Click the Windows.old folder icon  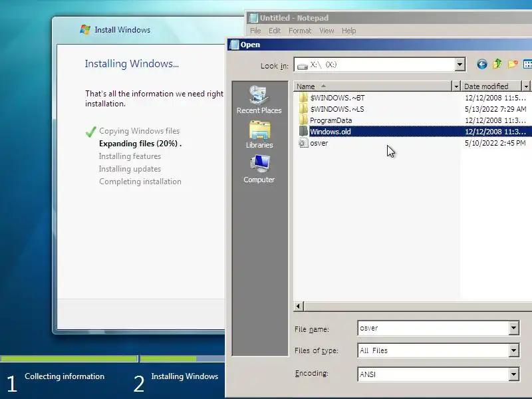tap(303, 131)
